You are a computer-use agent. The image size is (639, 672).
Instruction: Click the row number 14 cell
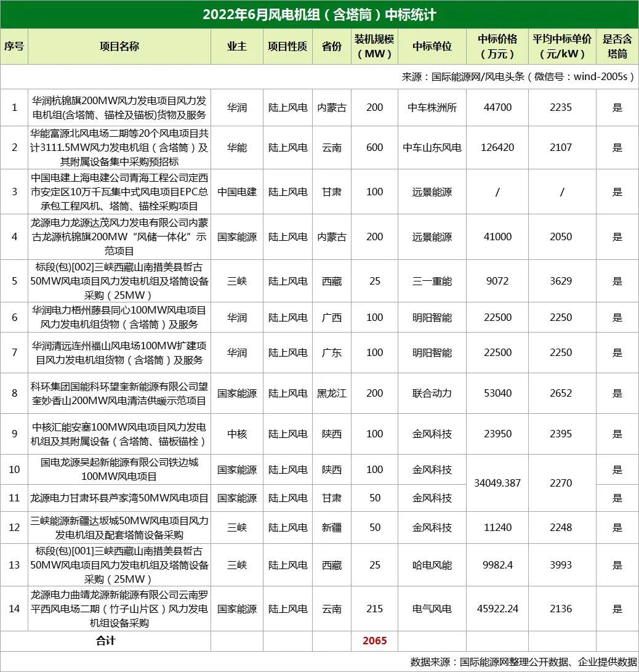(14, 609)
